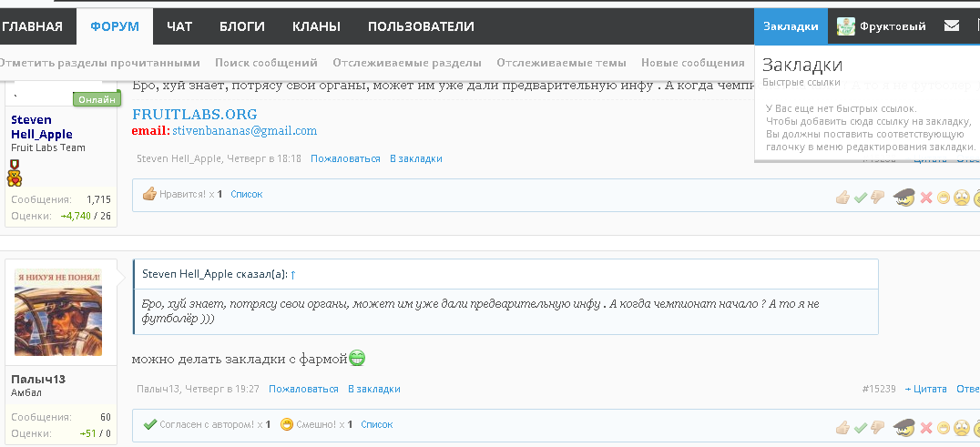Rate Steven Hell_Apple's post with capped smiley
980x447 pixels.
coord(903,197)
